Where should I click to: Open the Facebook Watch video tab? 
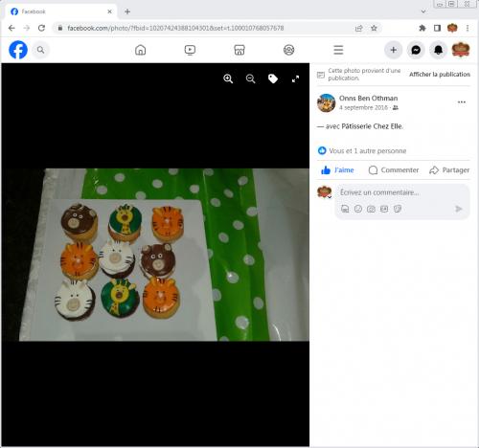(190, 50)
